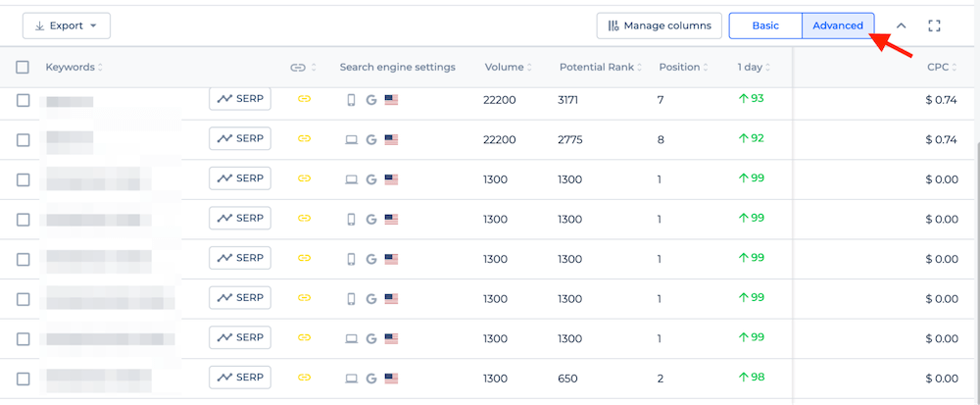Screen dimensions: 980x405
Task: Open SERP for the potential rank 2775 row
Action: pos(240,138)
